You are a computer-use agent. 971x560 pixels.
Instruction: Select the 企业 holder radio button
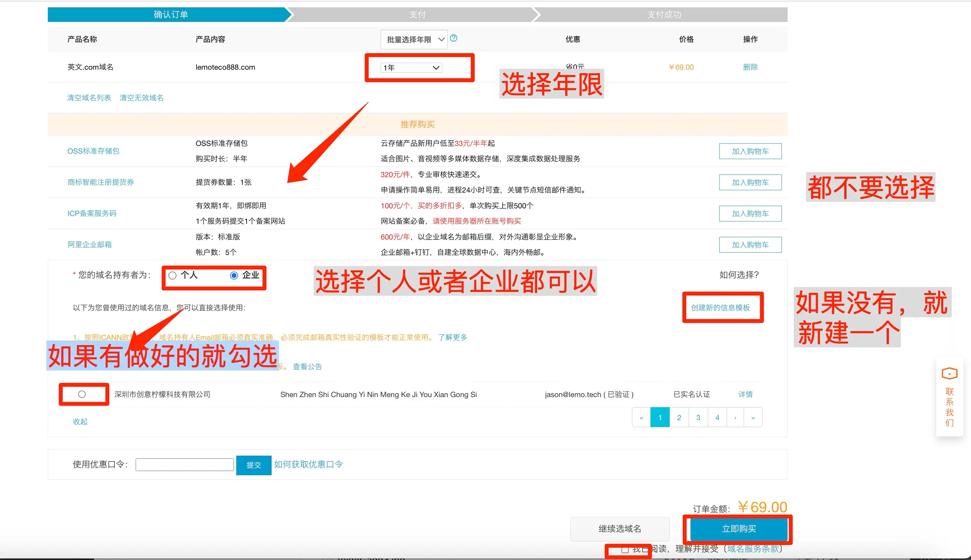234,275
